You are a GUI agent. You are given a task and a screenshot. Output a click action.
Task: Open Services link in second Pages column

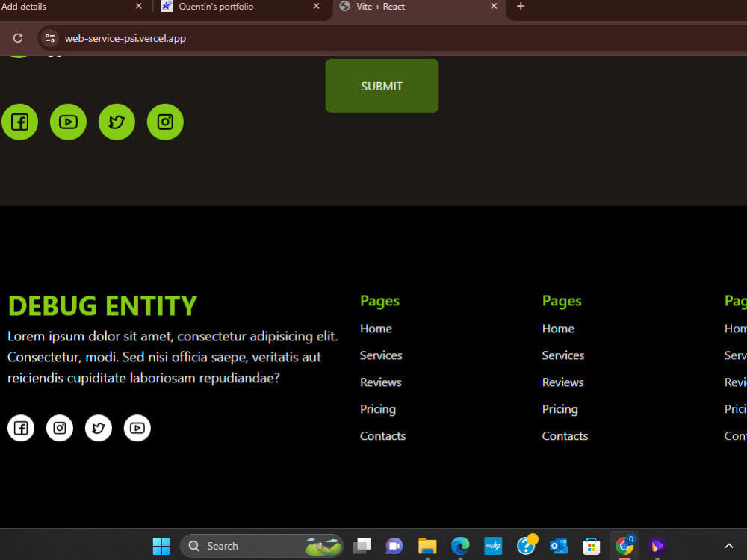coord(563,355)
